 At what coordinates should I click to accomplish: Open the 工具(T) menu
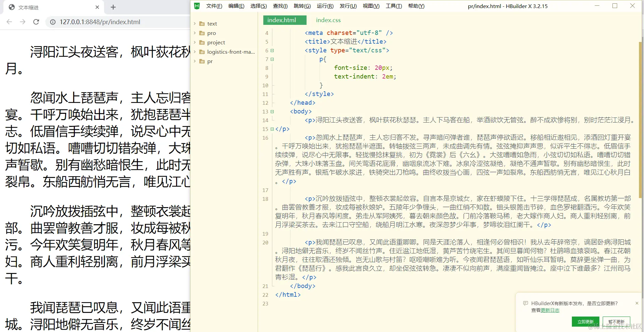click(x=394, y=6)
